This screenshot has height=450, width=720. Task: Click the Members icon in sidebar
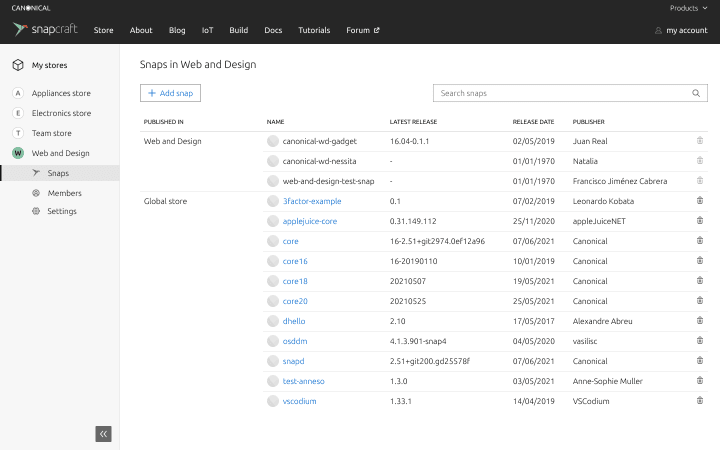click(36, 193)
